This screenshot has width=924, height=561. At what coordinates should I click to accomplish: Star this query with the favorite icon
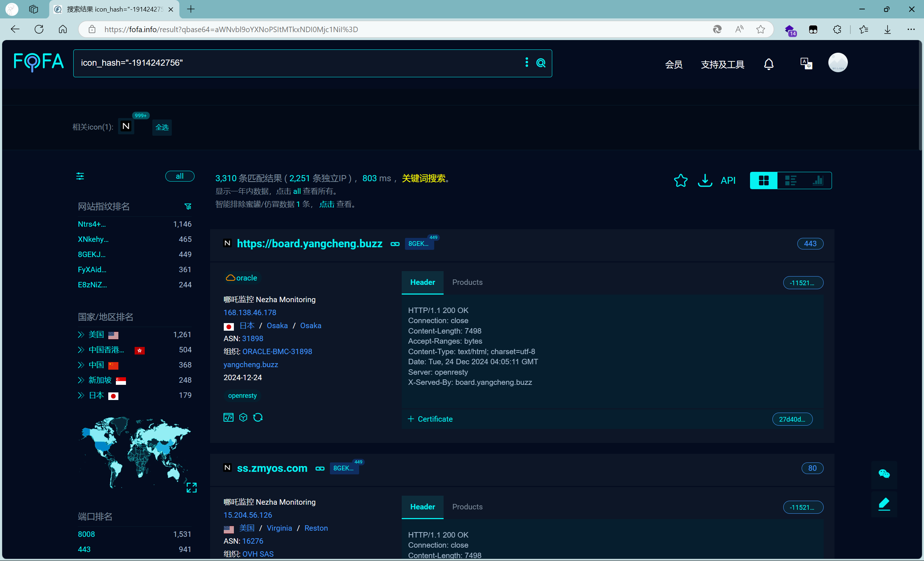click(x=681, y=181)
